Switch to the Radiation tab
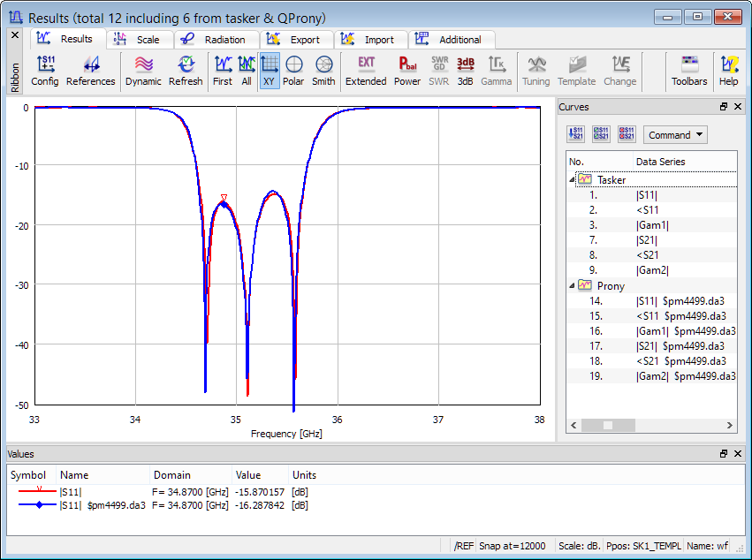Viewport: 752px width, 560px height. coord(216,40)
